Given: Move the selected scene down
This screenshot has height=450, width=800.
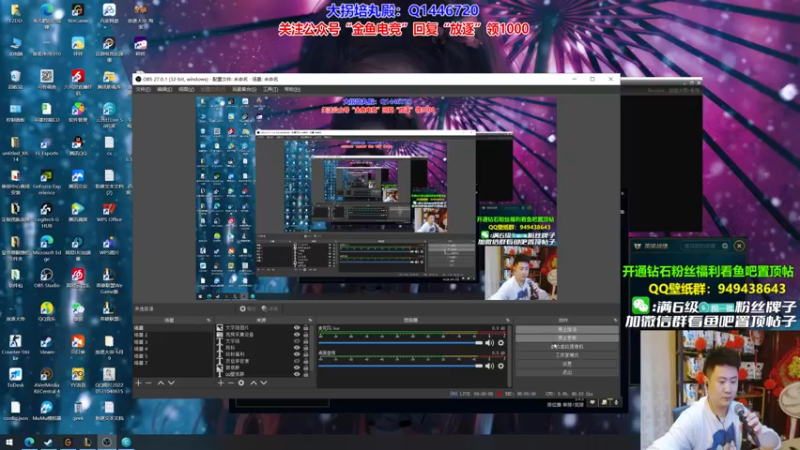Looking at the screenshot, I should 171,383.
